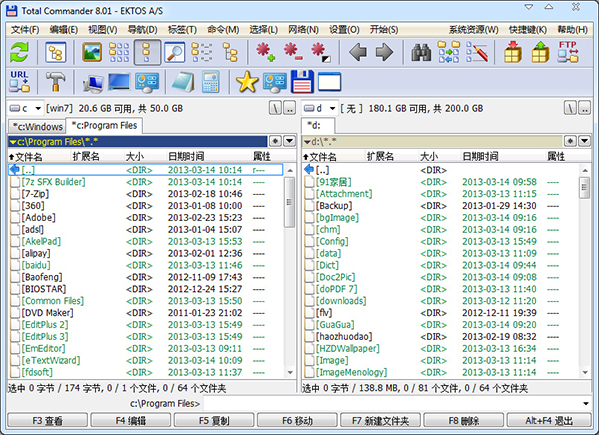This screenshot has width=599, height=435.
Task: Open the multi-rename tool icon
Action: pos(477,52)
